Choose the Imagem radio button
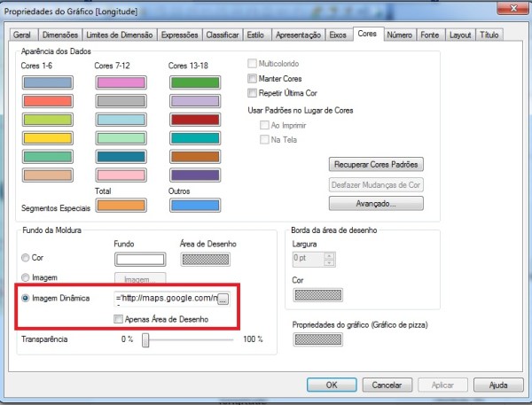The image size is (532, 405). (25, 278)
